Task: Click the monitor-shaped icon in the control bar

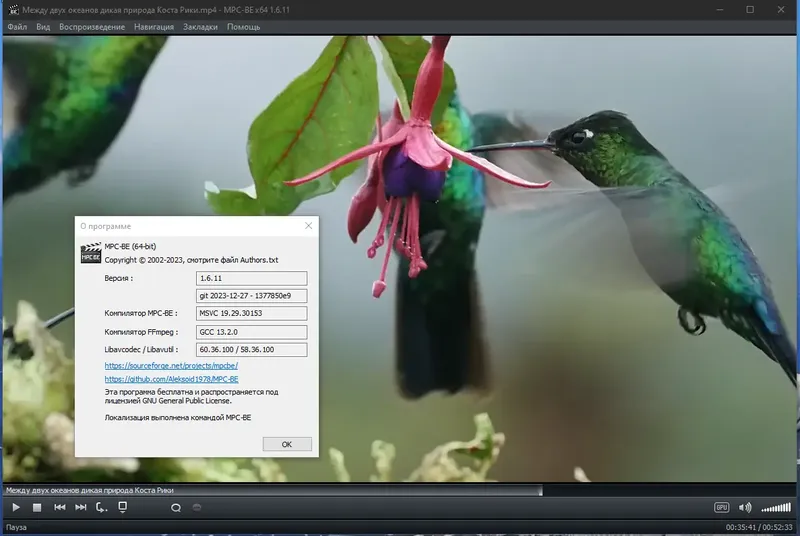Action: [x=123, y=506]
